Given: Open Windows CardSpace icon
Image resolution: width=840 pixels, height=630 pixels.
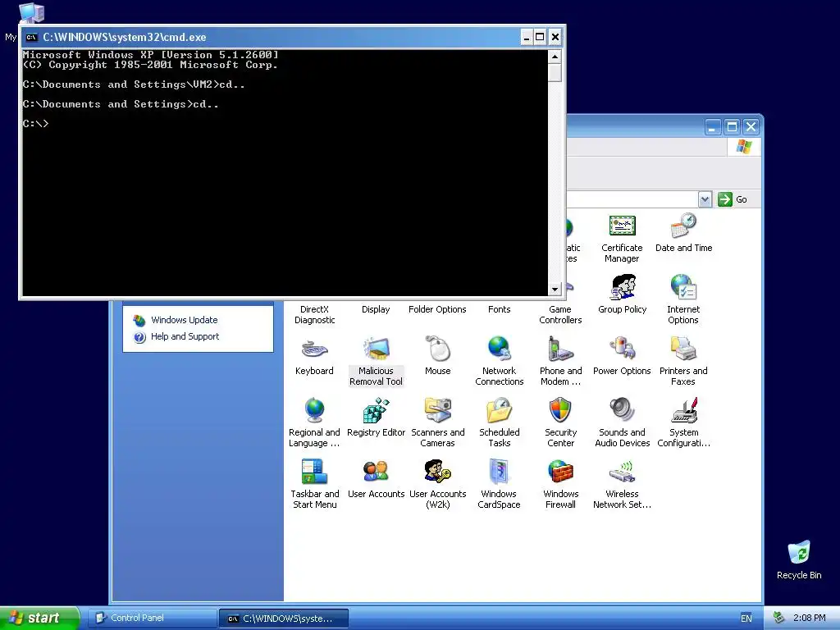Looking at the screenshot, I should 499,485.
